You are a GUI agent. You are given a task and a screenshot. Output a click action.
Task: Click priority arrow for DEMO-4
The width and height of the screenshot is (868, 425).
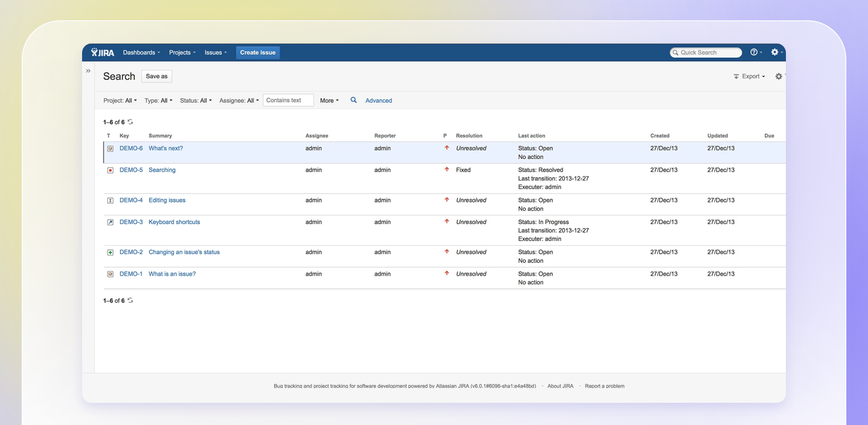tap(447, 200)
